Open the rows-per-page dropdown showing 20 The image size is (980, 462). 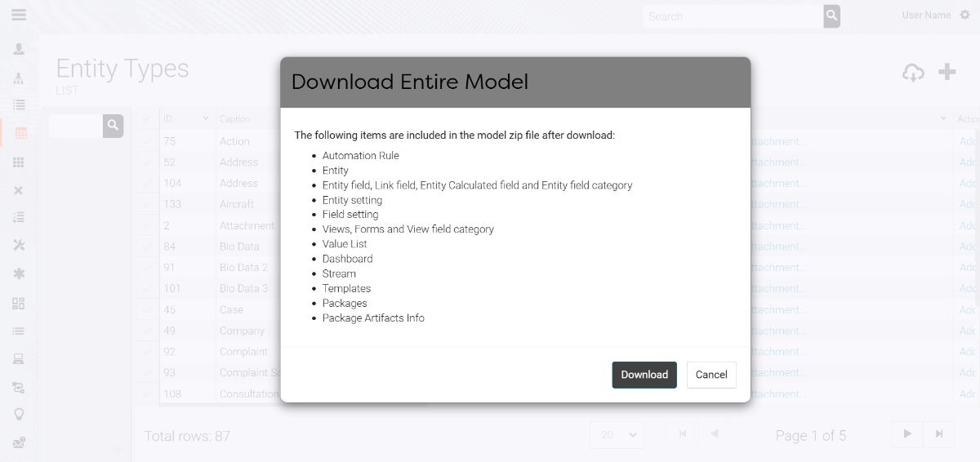617,435
